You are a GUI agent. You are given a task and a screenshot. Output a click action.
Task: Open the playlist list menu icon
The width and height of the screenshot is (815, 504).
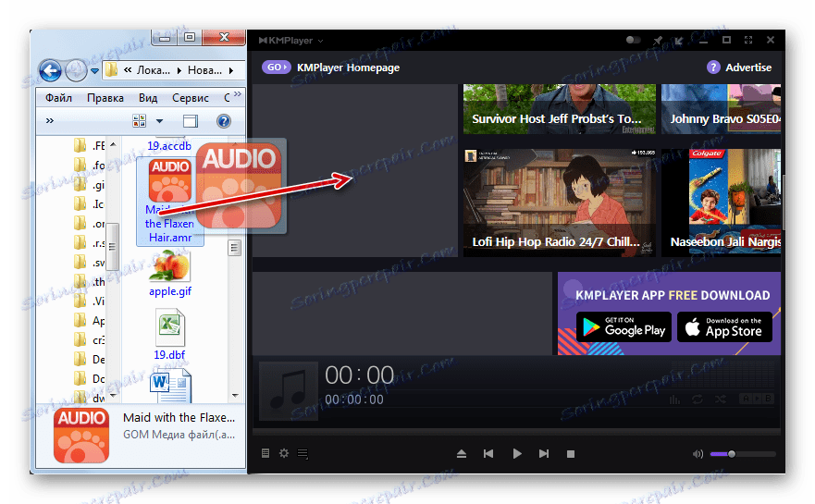(303, 453)
